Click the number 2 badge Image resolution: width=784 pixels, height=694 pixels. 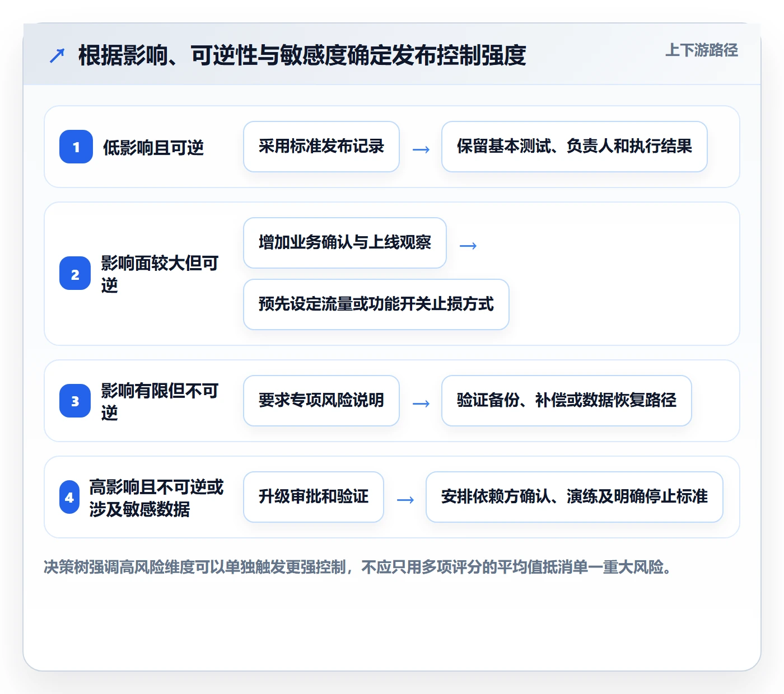(75, 274)
